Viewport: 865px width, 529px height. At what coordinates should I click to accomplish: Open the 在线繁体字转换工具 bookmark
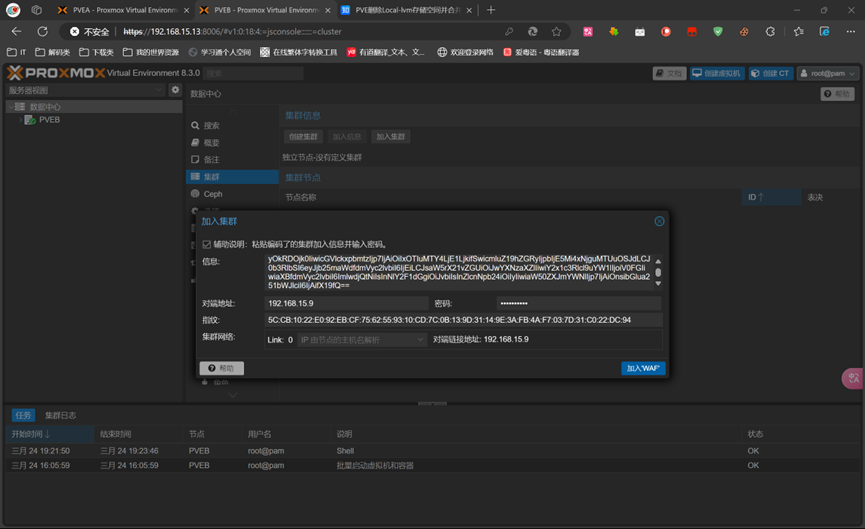pos(298,52)
